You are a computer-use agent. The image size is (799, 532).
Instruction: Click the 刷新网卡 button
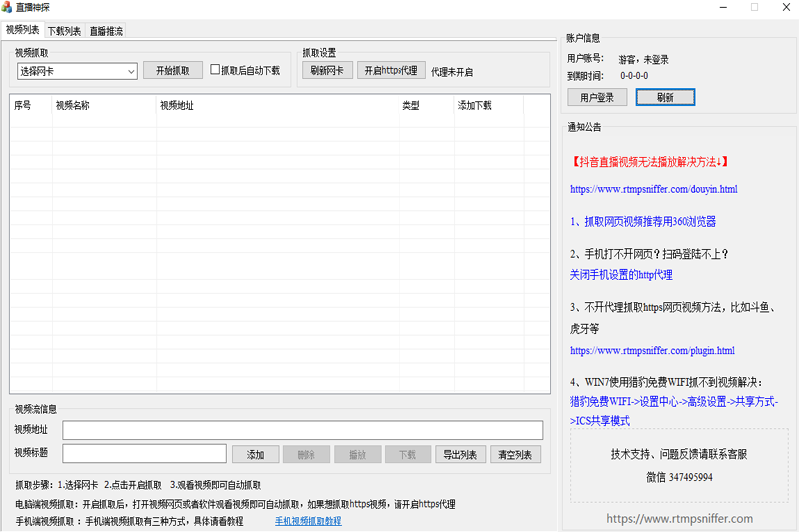[327, 70]
